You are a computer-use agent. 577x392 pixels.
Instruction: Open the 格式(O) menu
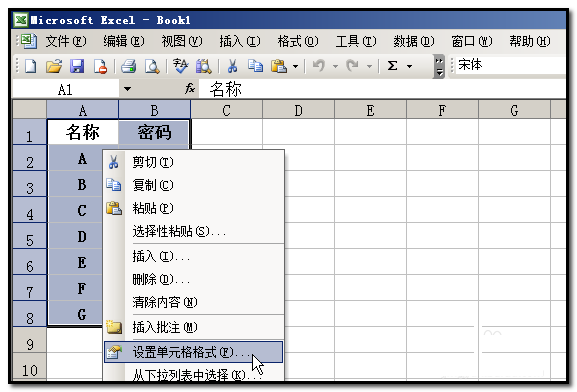(x=298, y=41)
